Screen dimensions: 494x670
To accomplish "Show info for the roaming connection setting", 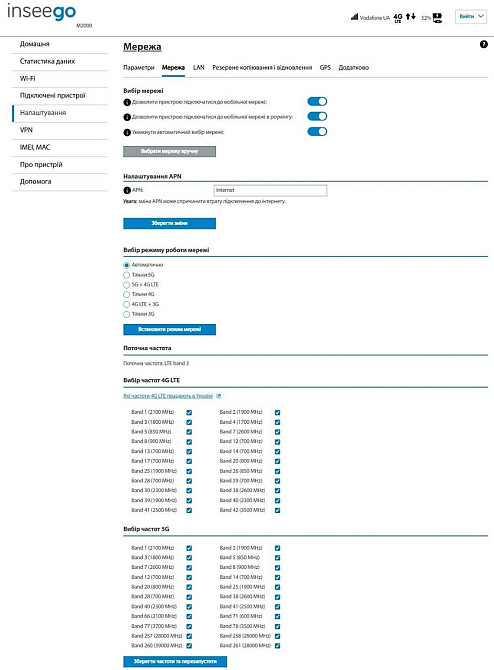I will [x=127, y=117].
